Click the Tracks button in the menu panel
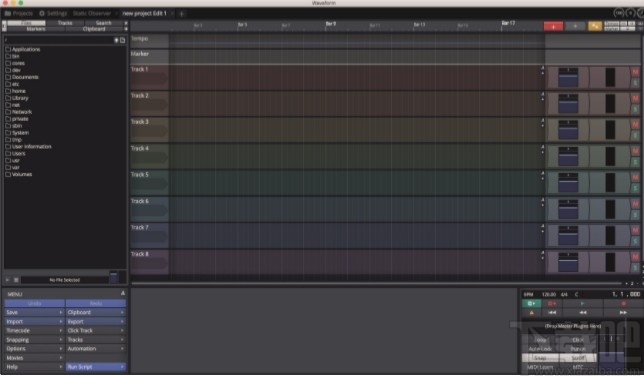 click(x=96, y=339)
